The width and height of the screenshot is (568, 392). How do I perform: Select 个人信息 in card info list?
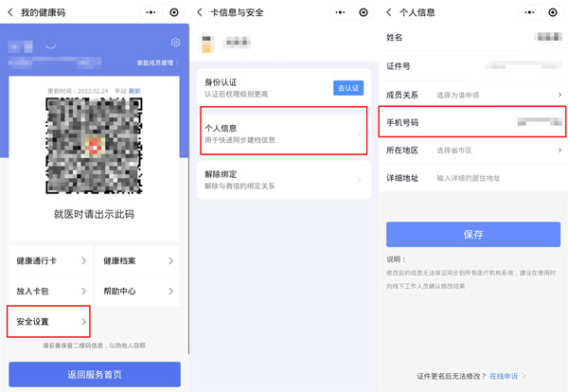(x=282, y=133)
